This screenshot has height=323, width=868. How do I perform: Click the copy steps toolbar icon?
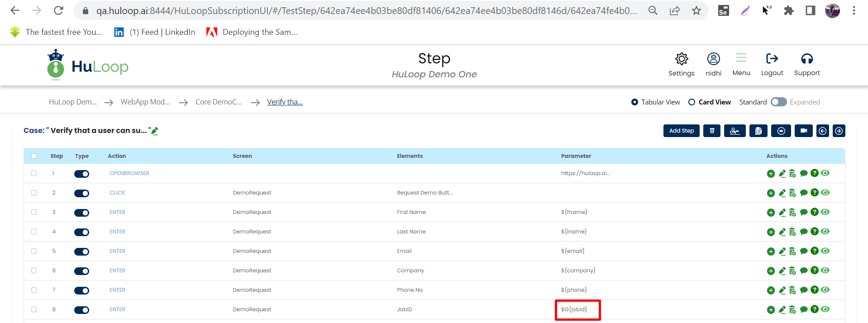(x=758, y=131)
